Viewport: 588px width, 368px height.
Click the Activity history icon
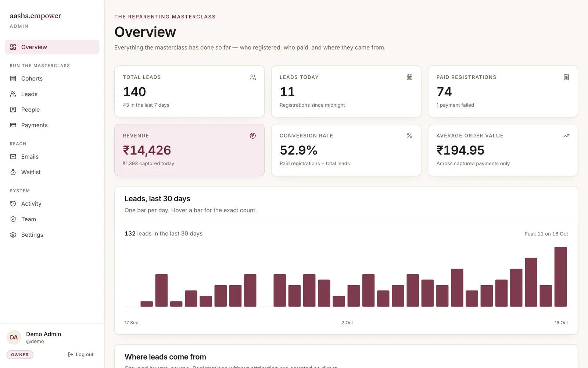[13, 204]
